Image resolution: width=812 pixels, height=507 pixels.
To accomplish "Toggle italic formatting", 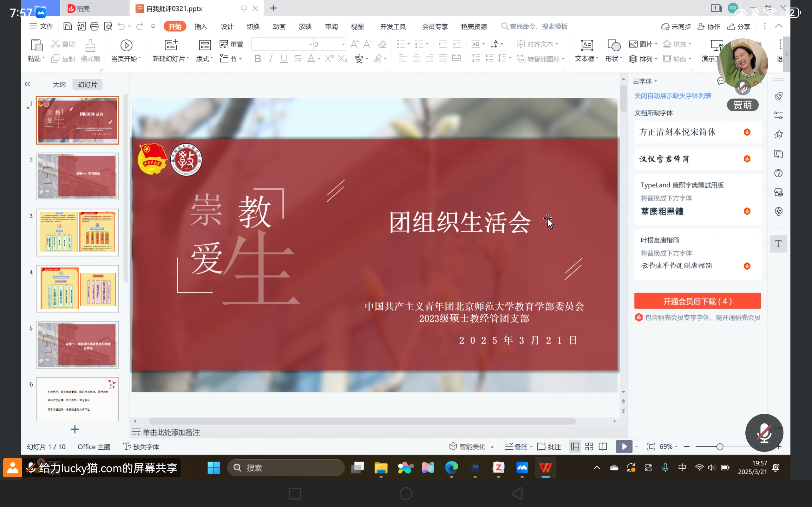I will [x=271, y=58].
